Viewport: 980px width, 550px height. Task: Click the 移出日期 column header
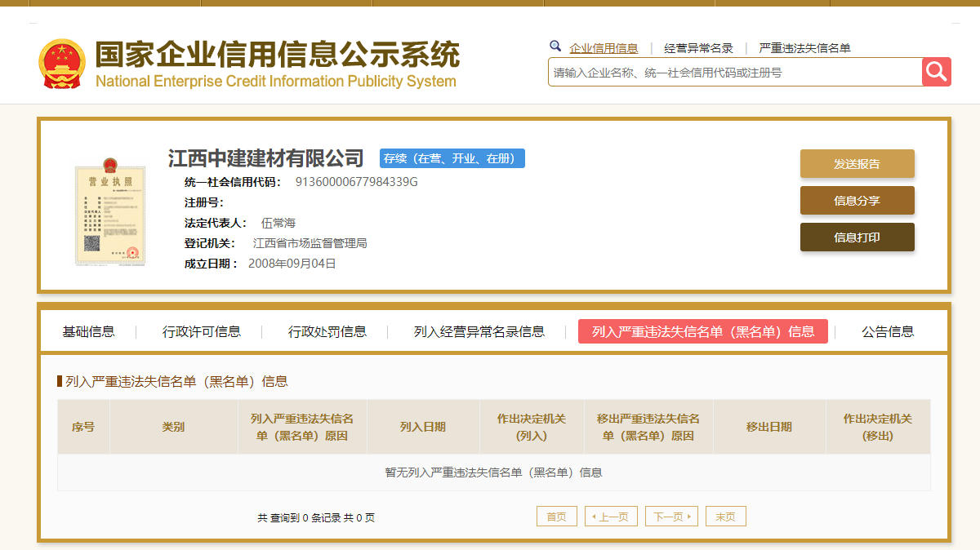tap(769, 427)
